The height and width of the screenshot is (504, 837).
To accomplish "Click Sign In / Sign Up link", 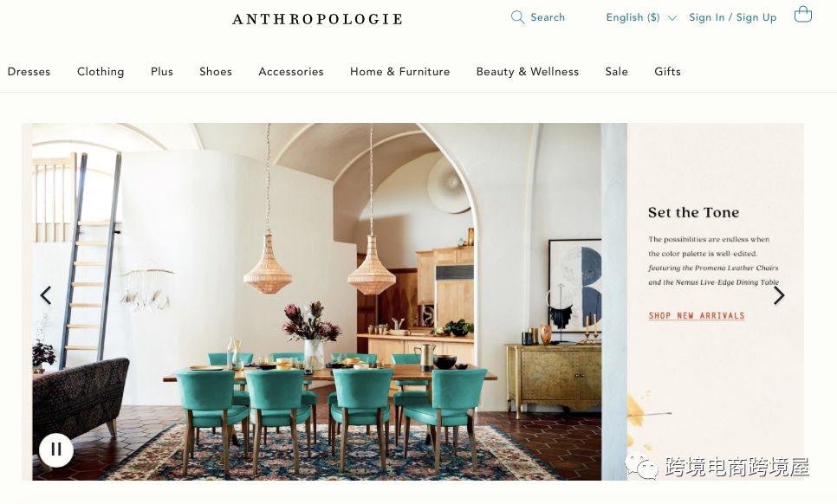I will pyautogui.click(x=732, y=17).
